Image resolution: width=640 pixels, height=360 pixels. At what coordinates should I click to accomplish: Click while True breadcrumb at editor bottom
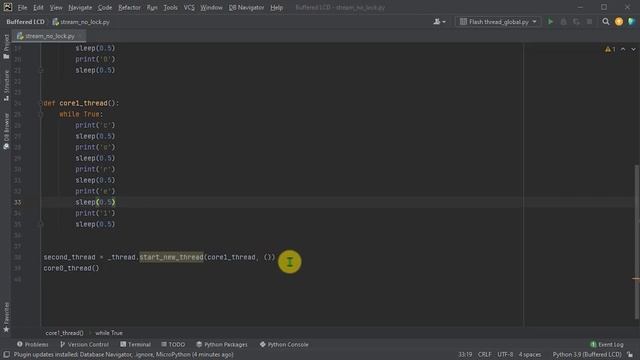coord(109,333)
